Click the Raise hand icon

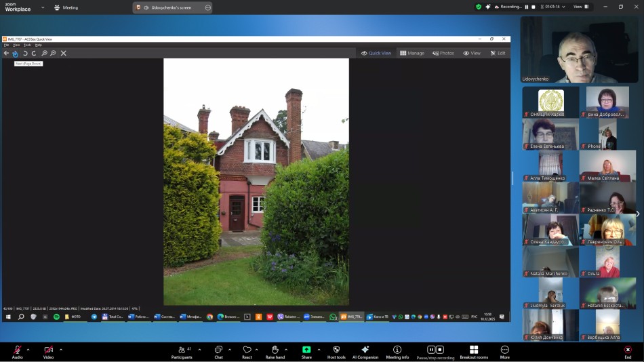tap(275, 350)
